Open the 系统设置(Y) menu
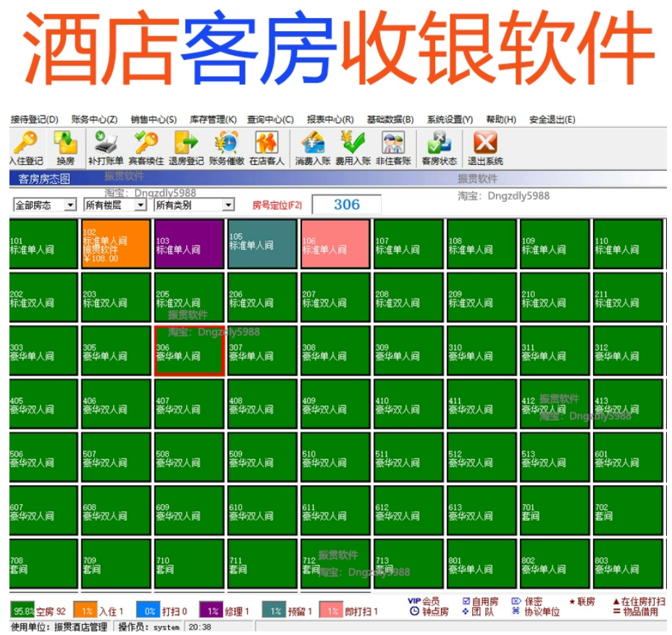 [450, 119]
